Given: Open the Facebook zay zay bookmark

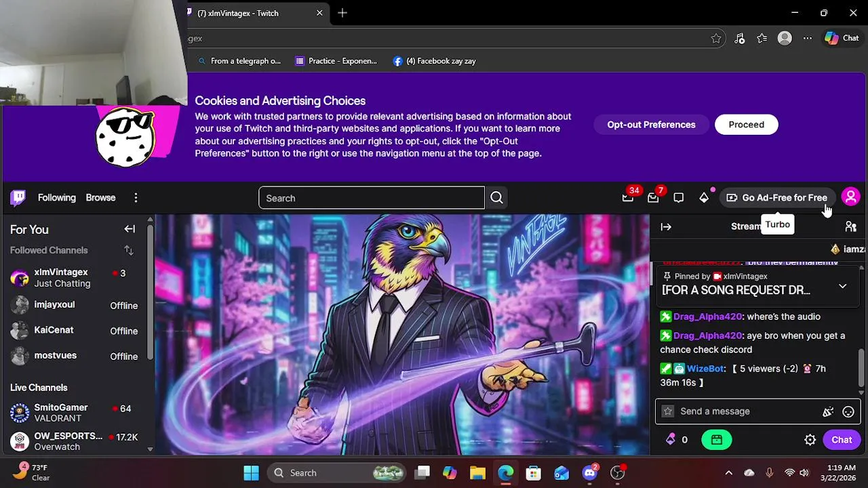Looking at the screenshot, I should click(x=435, y=61).
